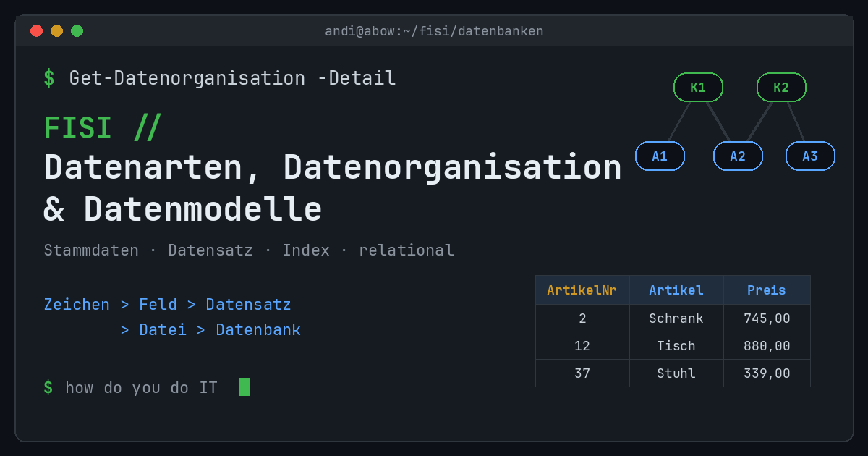Select the K1 node in the diagram

click(x=698, y=88)
